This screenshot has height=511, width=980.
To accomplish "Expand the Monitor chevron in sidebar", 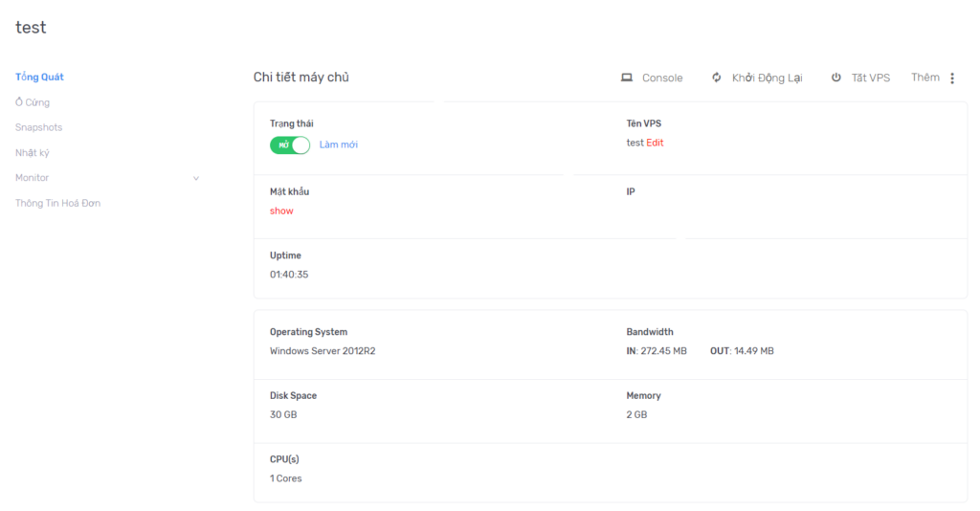I will [x=196, y=178].
